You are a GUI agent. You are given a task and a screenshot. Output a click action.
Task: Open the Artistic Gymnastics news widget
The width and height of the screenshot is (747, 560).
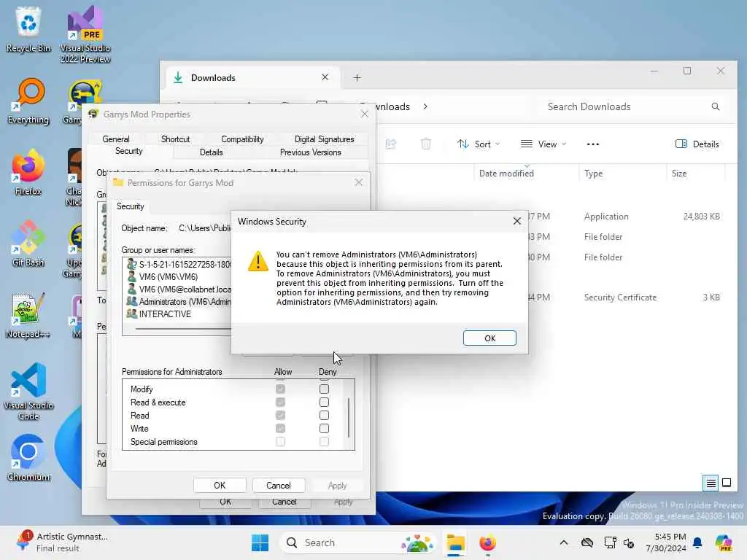coord(62,542)
